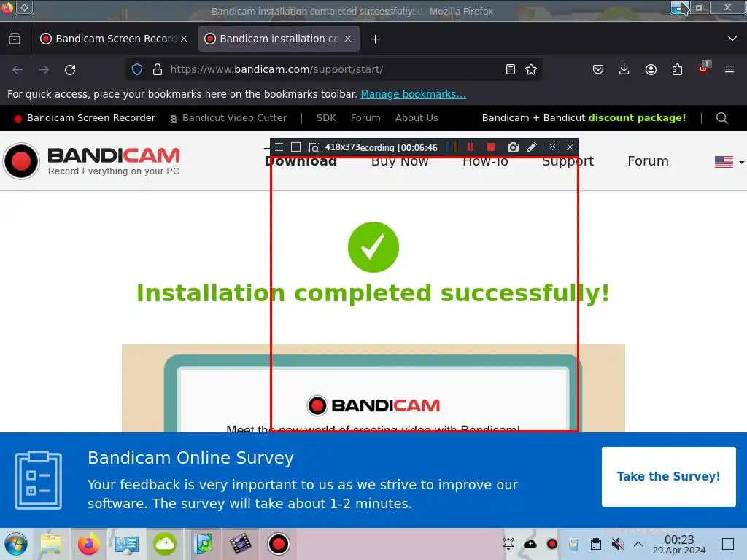Screen dimensions: 747x560
Task: Open the Bandicam recording bar menu icon
Action: click(x=279, y=147)
